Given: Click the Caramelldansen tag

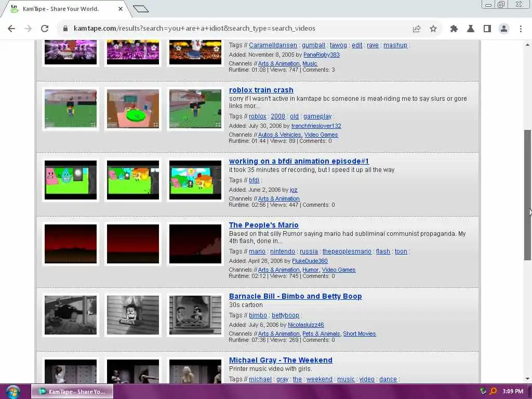Looking at the screenshot, I should 273,45.
